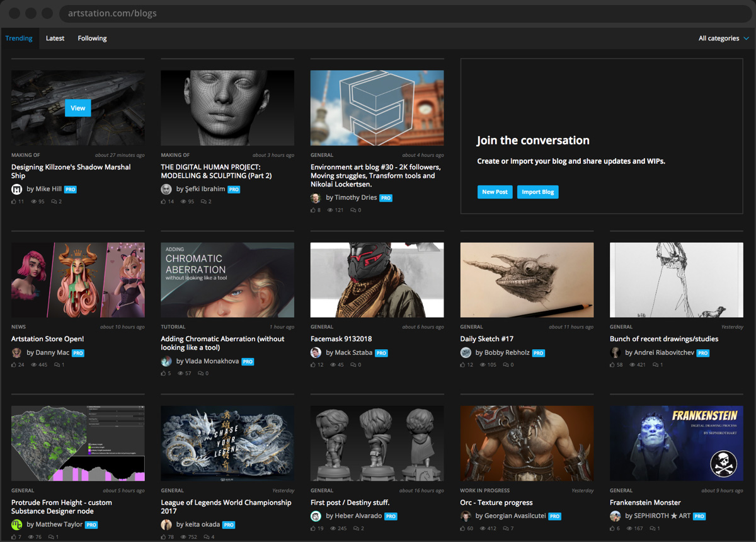Open the chameleon sketch thumbnail

(527, 280)
